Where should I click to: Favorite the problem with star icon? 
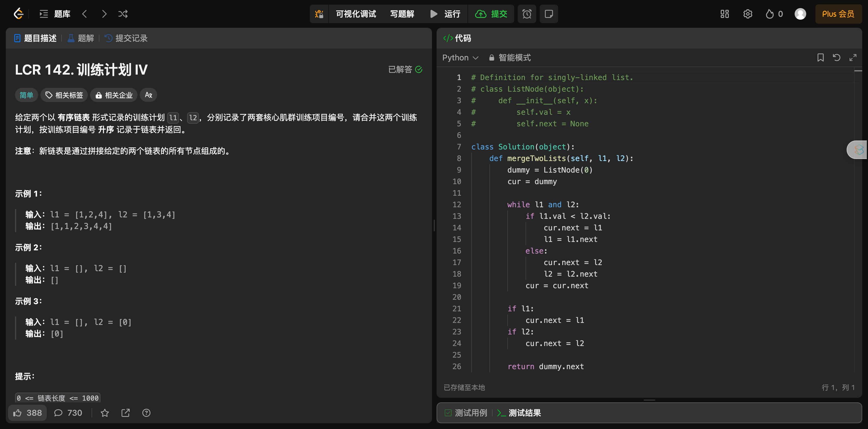pyautogui.click(x=105, y=413)
